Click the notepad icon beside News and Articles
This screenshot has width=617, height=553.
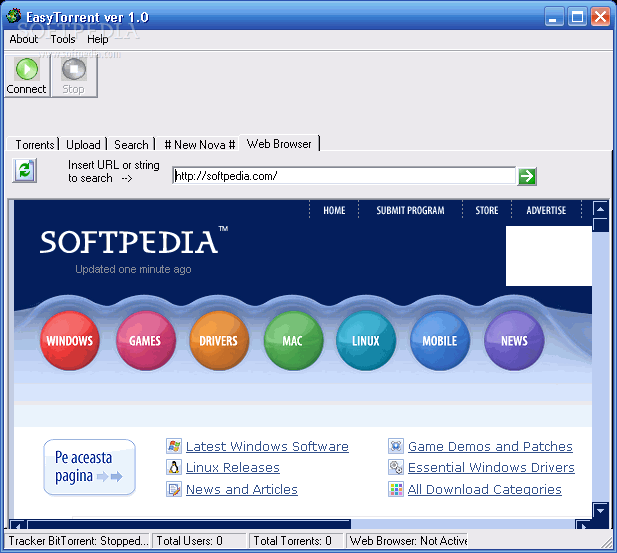point(174,489)
